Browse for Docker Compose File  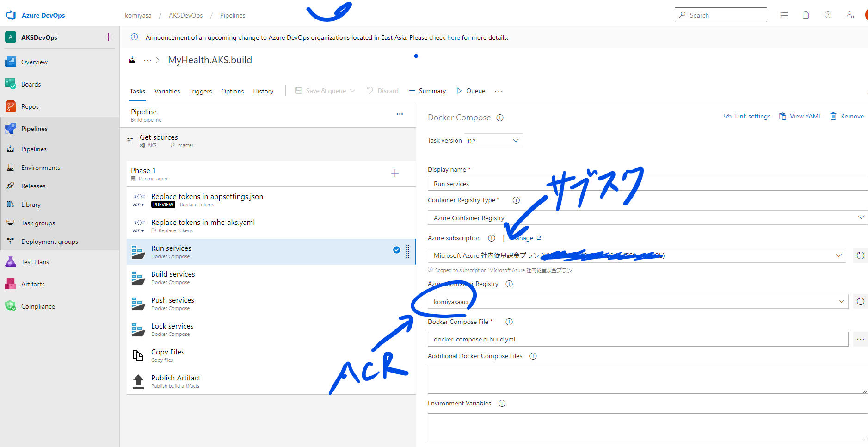860,339
